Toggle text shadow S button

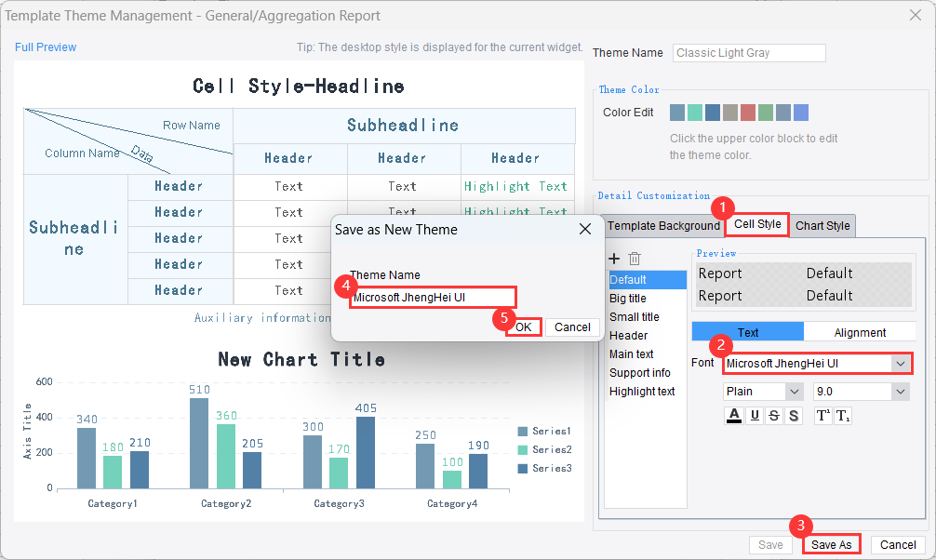click(794, 416)
